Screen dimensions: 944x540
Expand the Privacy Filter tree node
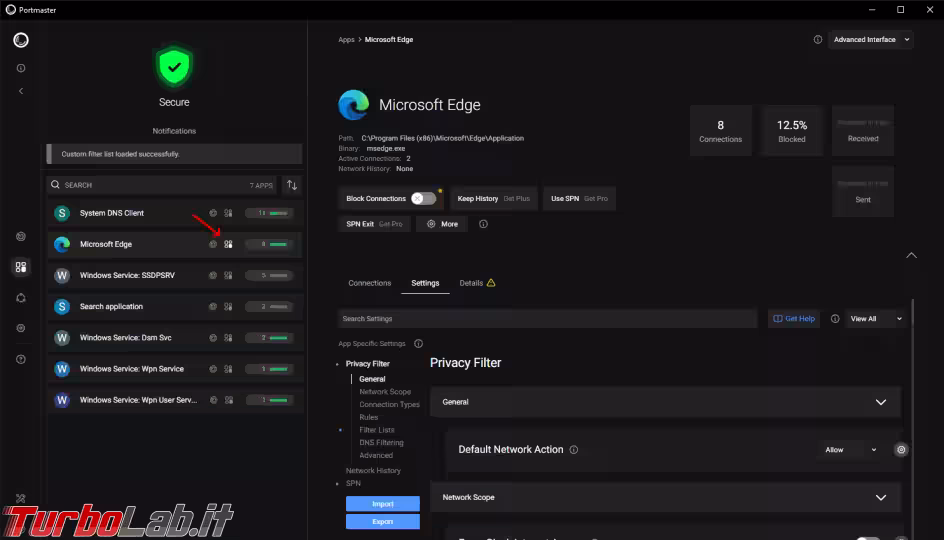click(338, 364)
